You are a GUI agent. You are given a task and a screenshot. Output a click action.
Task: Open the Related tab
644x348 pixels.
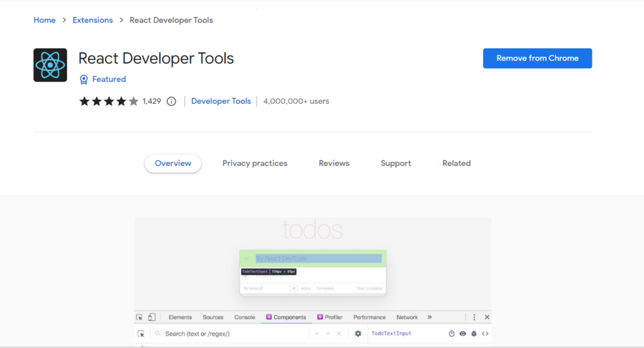pos(457,164)
